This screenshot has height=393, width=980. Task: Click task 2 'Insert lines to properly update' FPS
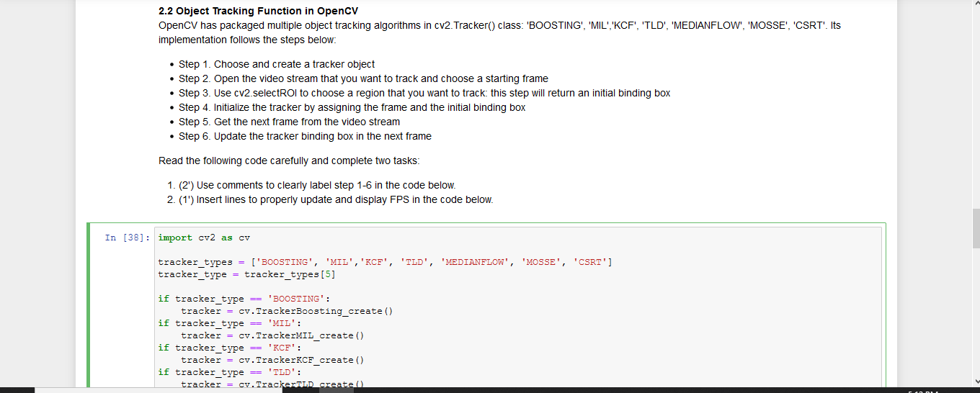point(336,199)
